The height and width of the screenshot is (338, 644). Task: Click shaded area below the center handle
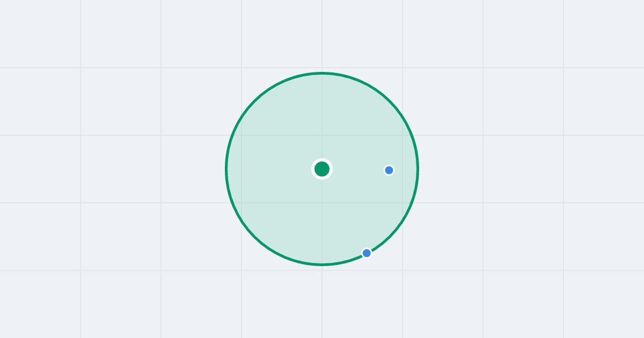click(322, 220)
